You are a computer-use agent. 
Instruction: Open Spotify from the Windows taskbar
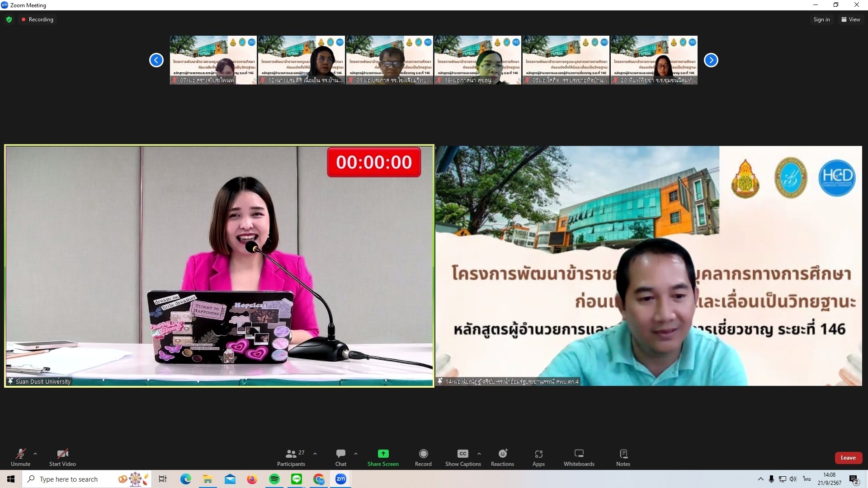(274, 479)
